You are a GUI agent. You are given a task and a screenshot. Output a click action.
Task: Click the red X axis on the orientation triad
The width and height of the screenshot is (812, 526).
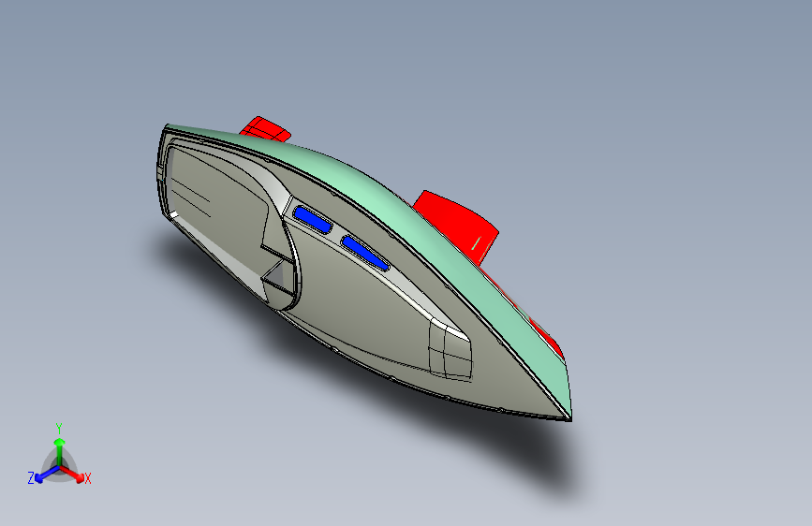click(x=73, y=474)
